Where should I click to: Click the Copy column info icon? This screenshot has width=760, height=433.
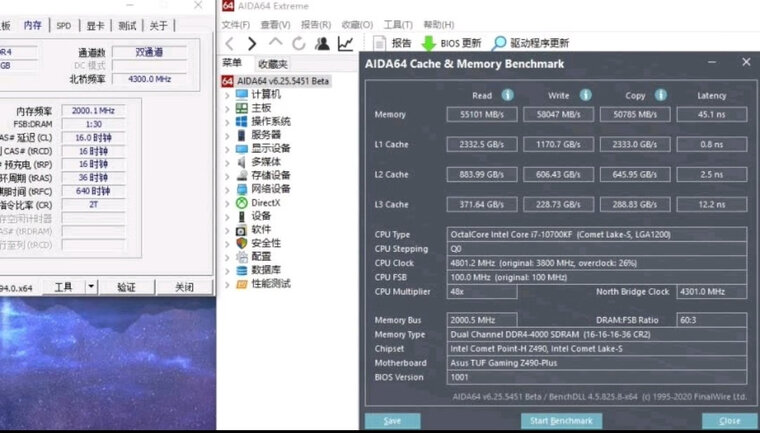(661, 95)
